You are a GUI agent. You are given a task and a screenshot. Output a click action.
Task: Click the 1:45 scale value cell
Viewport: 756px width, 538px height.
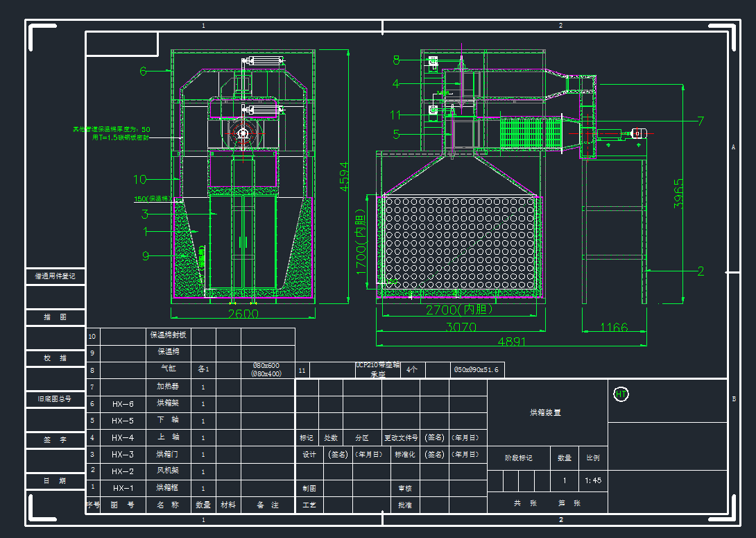[593, 480]
